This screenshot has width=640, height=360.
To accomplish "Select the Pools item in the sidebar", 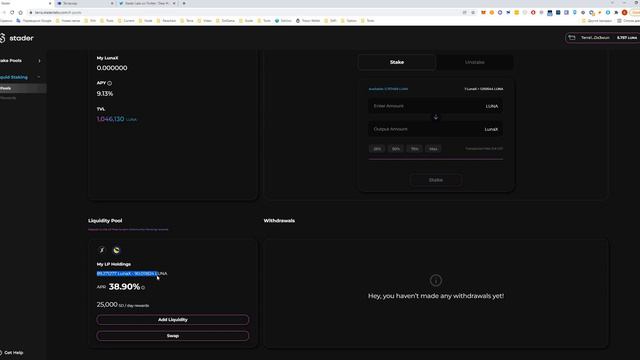I will pos(23,88).
